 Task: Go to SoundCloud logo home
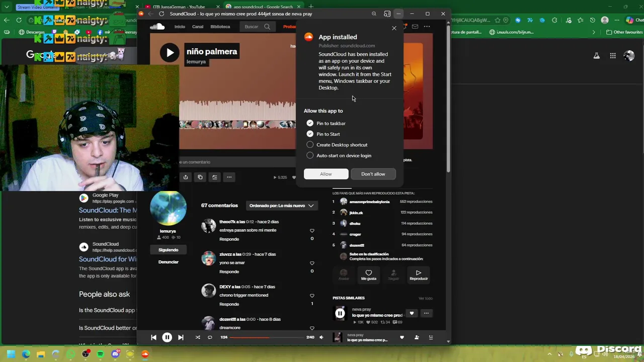click(157, 27)
